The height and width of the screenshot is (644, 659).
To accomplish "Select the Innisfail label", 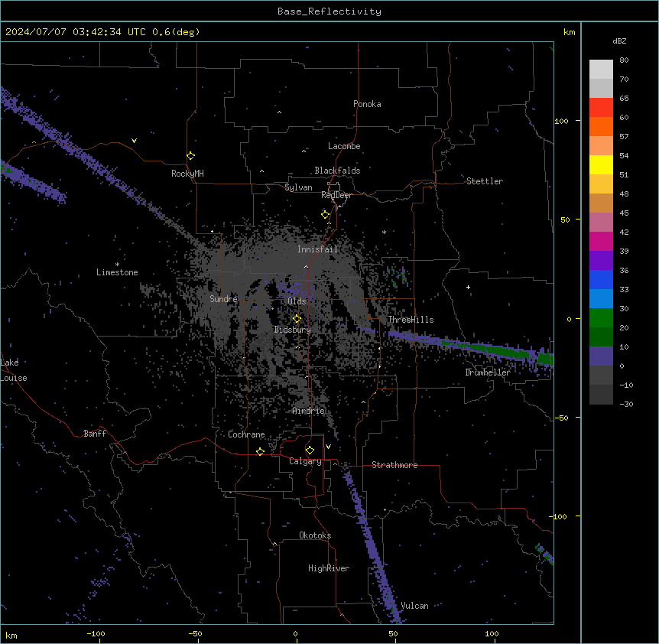I will (317, 249).
